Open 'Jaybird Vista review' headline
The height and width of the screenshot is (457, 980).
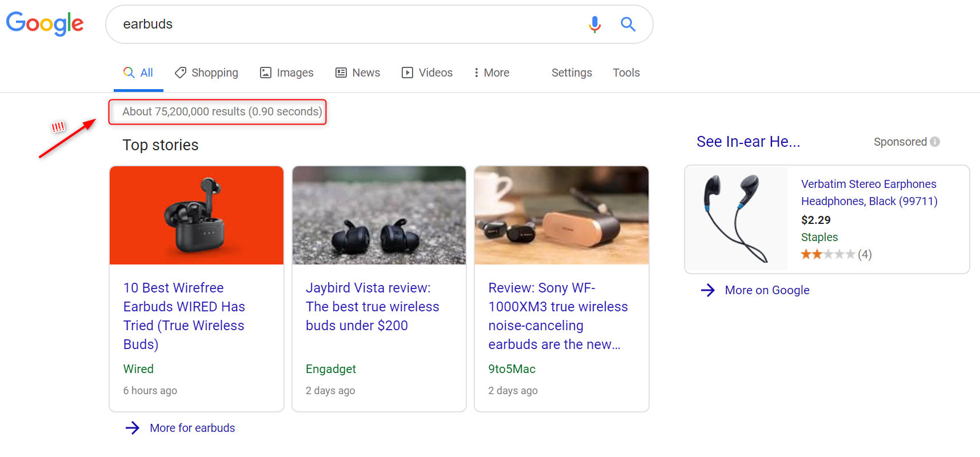point(373,307)
